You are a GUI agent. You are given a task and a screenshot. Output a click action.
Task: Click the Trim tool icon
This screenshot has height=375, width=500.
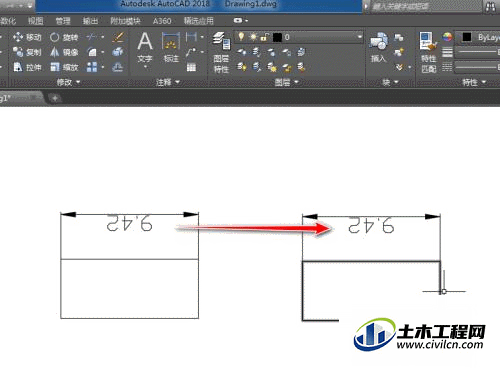[x=91, y=37]
